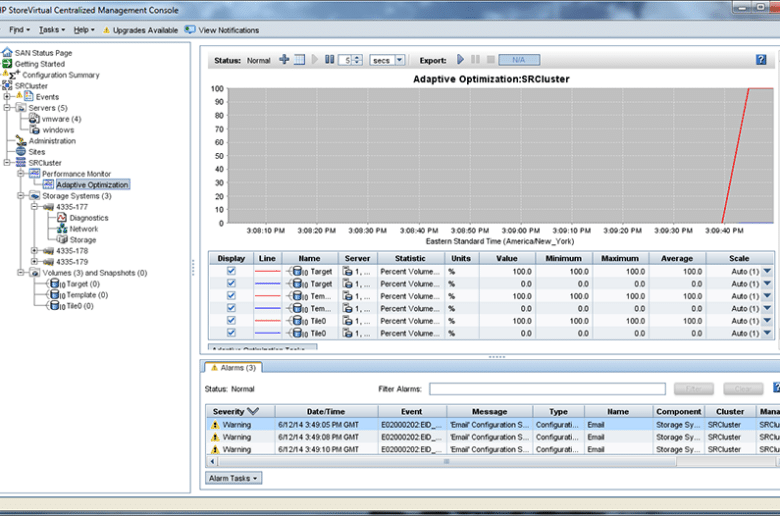Toggle display checkbox of second Tile0 row

coord(231,333)
